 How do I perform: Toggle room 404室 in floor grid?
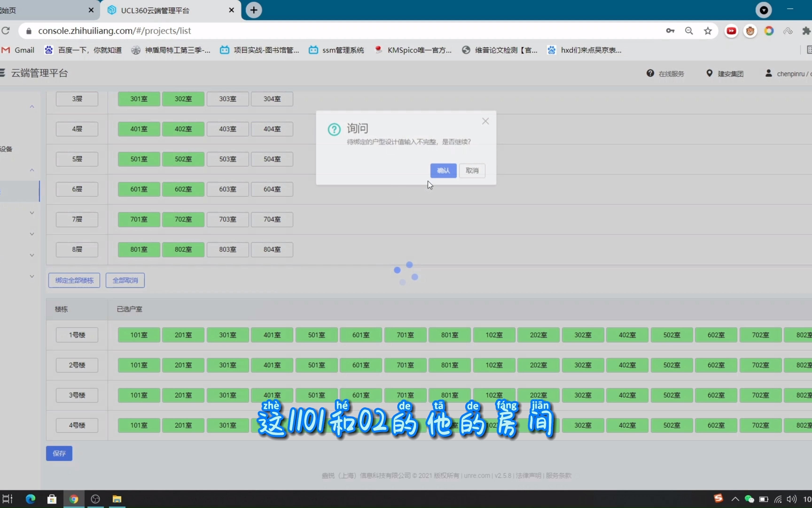tap(272, 129)
